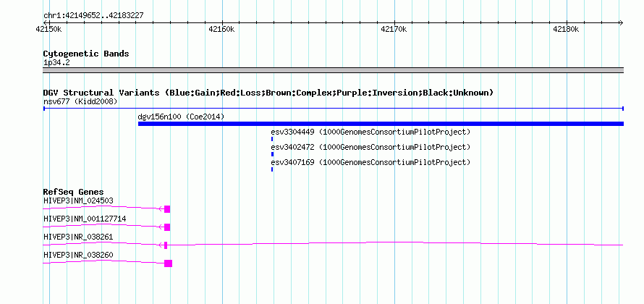This screenshot has height=304, width=644.
Task: Click the large magenta exon box of NR_038260
Action: point(168,263)
